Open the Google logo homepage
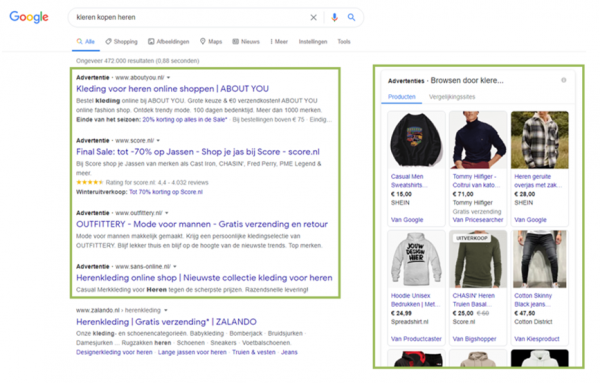This screenshot has width=600, height=383. [x=29, y=17]
